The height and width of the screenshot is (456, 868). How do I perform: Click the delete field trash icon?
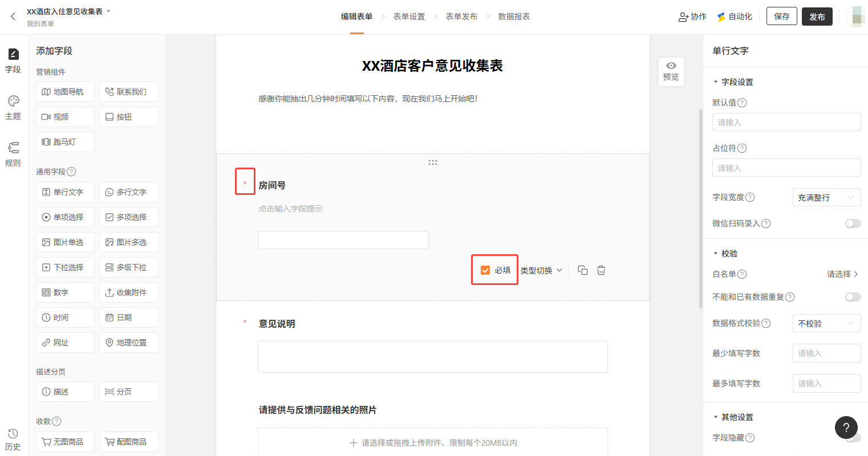point(601,270)
